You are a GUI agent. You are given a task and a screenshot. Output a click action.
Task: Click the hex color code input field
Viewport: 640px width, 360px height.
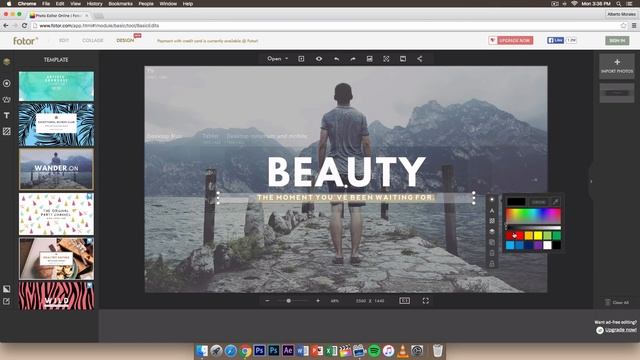click(x=539, y=202)
